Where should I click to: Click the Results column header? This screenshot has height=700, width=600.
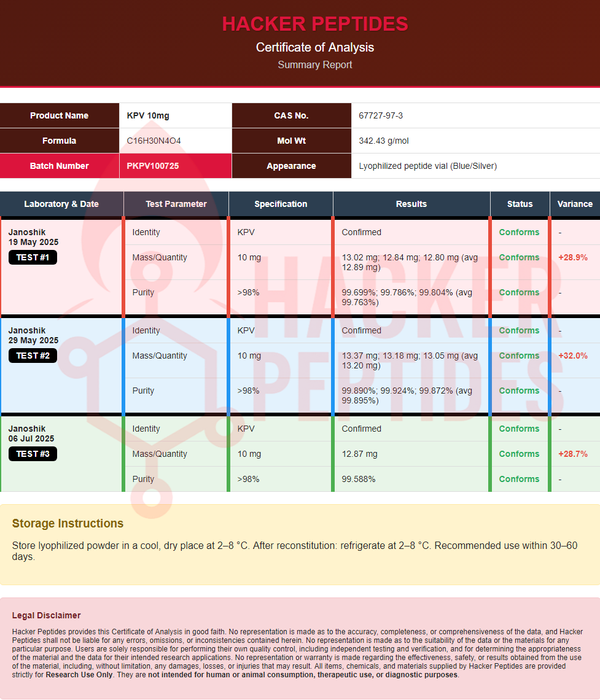[x=411, y=204]
